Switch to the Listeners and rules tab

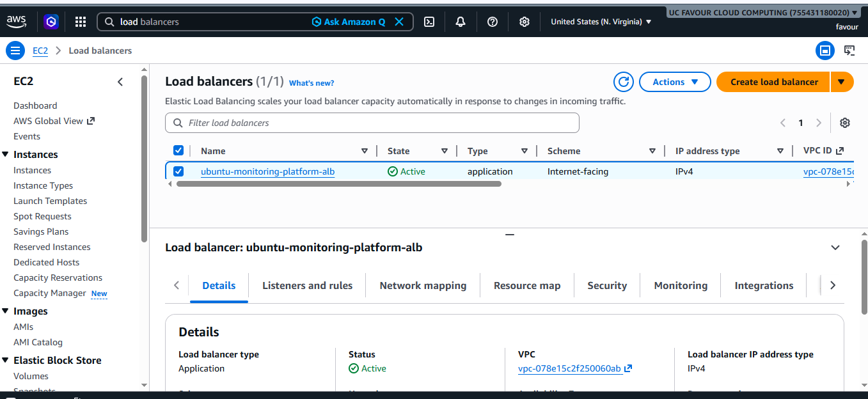(x=307, y=286)
